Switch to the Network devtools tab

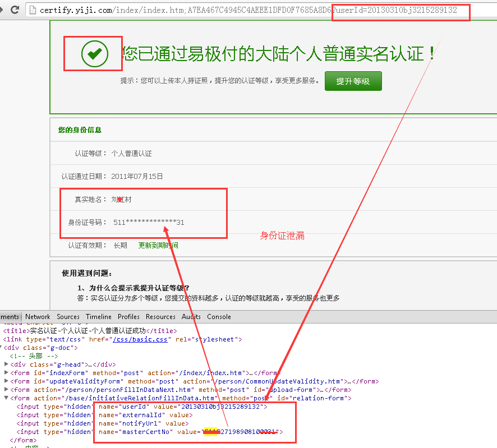click(38, 316)
